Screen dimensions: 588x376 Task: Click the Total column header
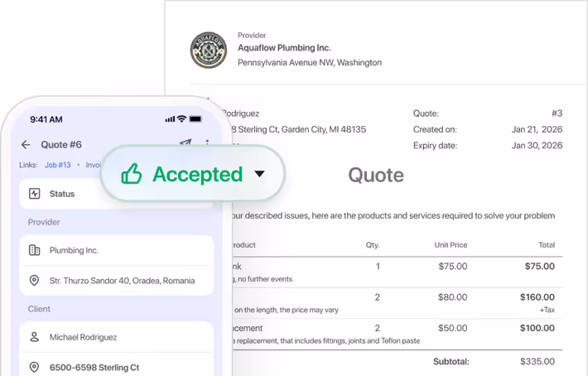[x=547, y=245]
